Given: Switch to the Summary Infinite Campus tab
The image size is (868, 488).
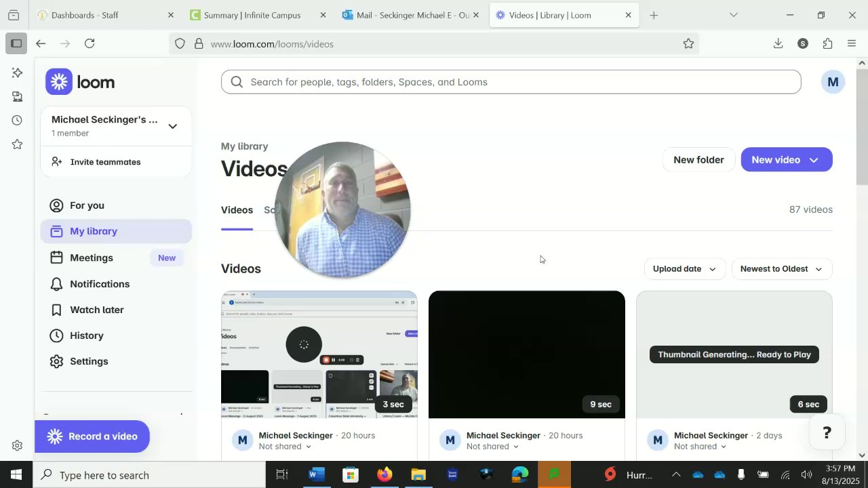Looking at the screenshot, I should 258,15.
